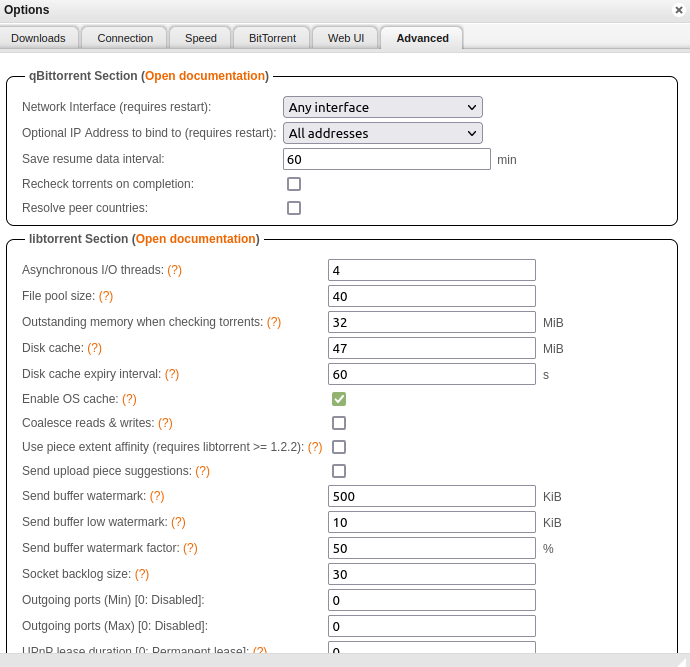Image resolution: width=690 pixels, height=667 pixels.
Task: Select the Advanced tab
Action: click(x=422, y=38)
